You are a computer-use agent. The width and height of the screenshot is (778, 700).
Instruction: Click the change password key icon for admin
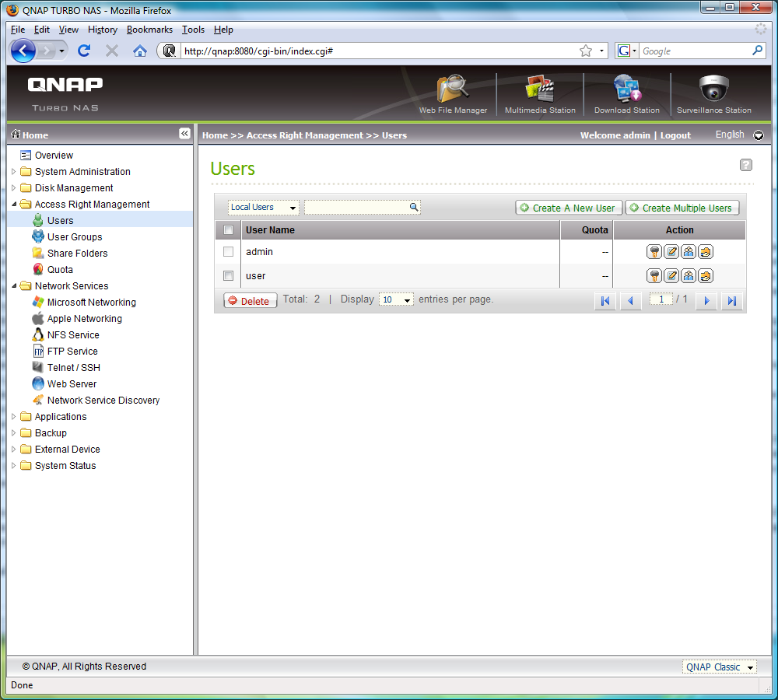click(654, 252)
